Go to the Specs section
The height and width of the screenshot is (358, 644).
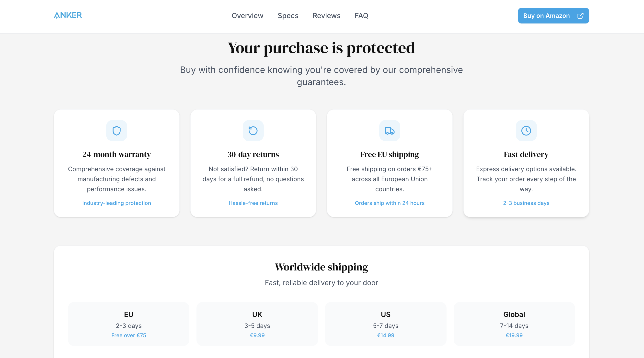pos(288,16)
